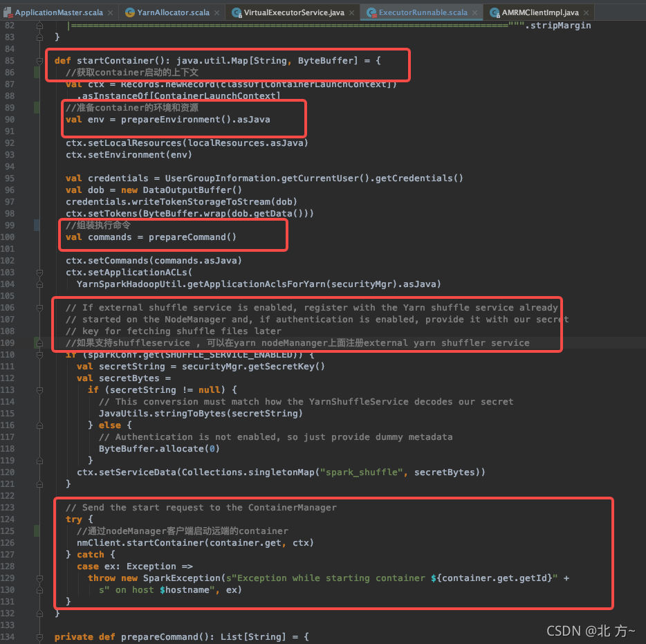Click ctx.setLocalResources on line 92

coord(124,143)
